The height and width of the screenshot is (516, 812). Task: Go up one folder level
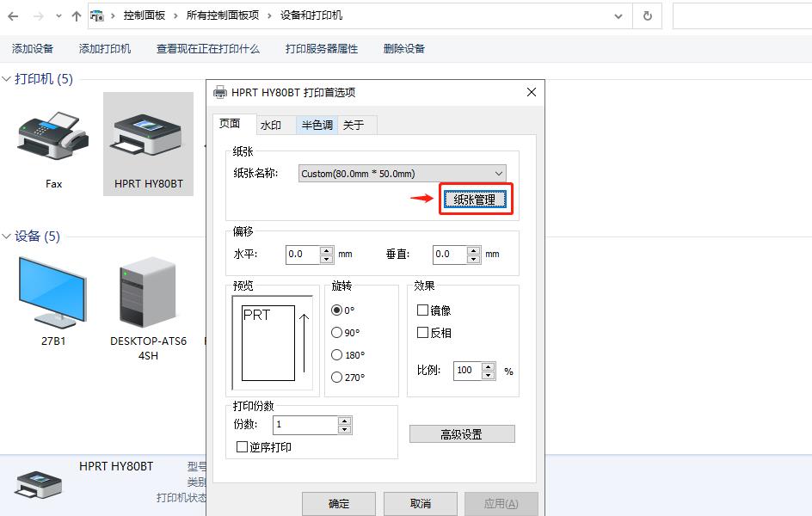pyautogui.click(x=77, y=16)
